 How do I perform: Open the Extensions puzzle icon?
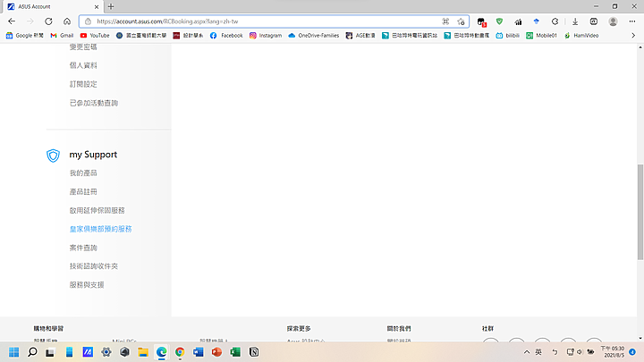click(555, 21)
